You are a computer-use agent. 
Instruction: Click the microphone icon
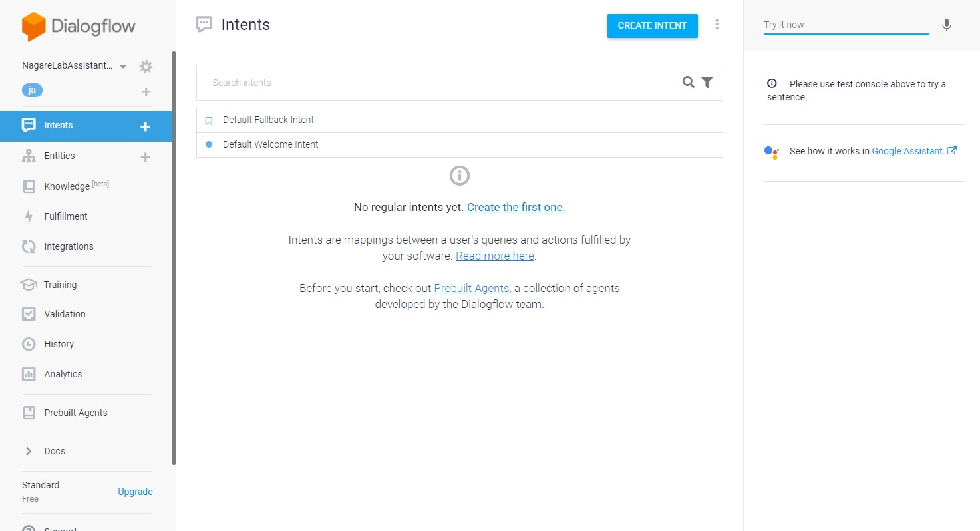click(947, 25)
